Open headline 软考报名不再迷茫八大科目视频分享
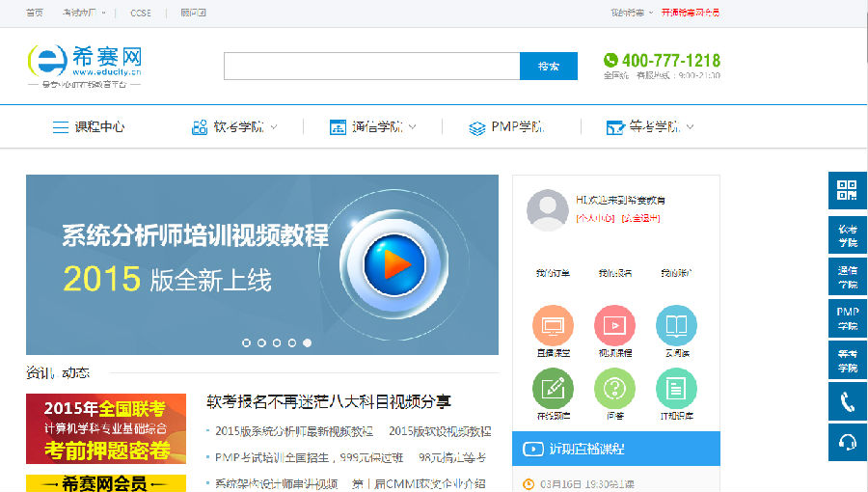Image resolution: width=868 pixels, height=492 pixels. [329, 401]
